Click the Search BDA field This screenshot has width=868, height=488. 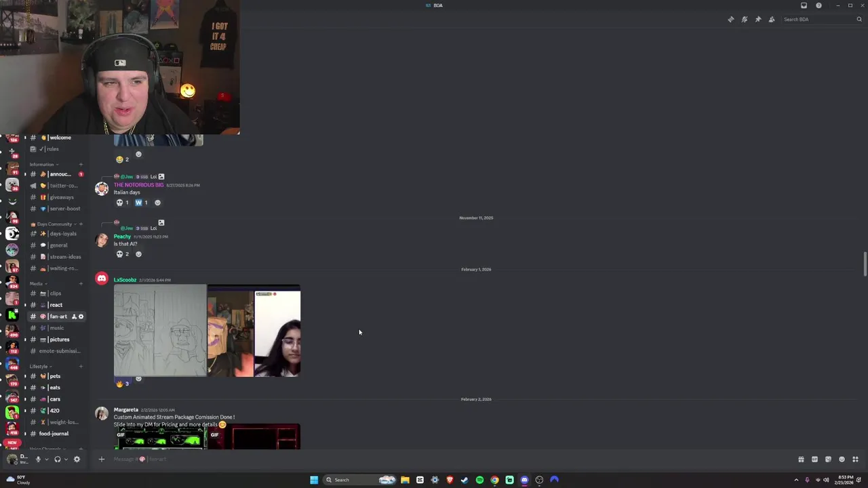tap(822, 19)
